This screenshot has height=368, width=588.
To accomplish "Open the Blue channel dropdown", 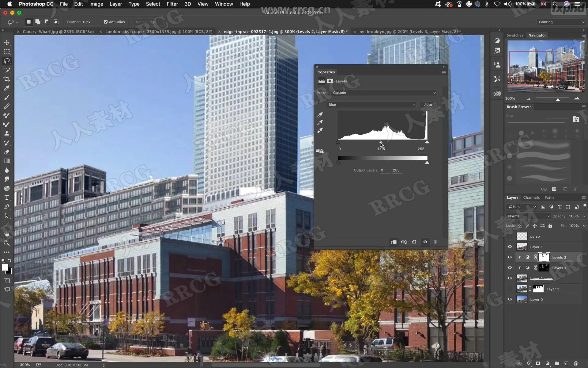I will tap(371, 105).
